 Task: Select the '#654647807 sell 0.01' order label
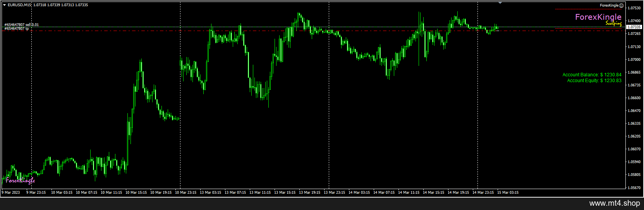pyautogui.click(x=21, y=25)
